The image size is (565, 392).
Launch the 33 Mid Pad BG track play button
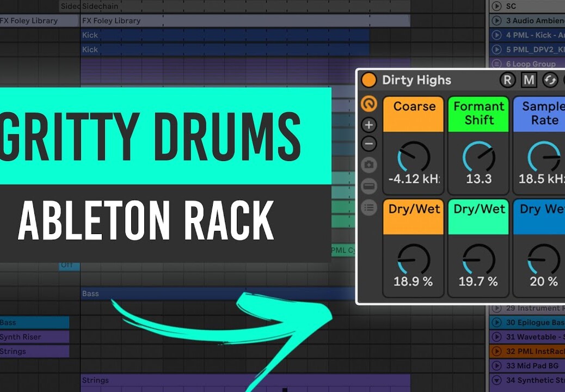[x=496, y=366]
